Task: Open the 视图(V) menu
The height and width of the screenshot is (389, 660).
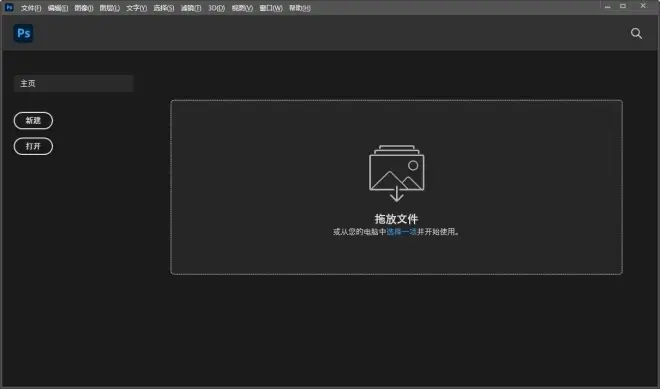Action: coord(242,8)
